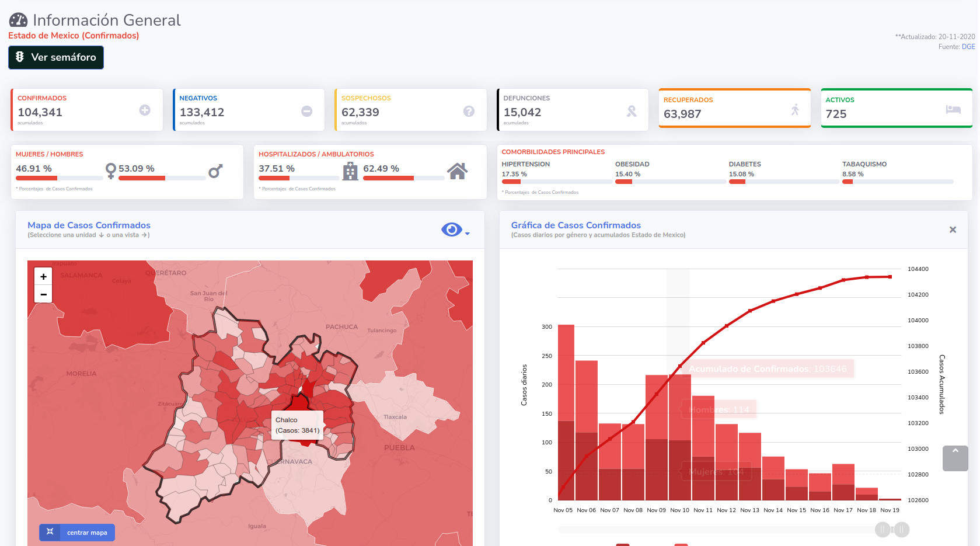Close the Gráfica de Casos Confirmados panel
The image size is (980, 546).
pyautogui.click(x=953, y=229)
